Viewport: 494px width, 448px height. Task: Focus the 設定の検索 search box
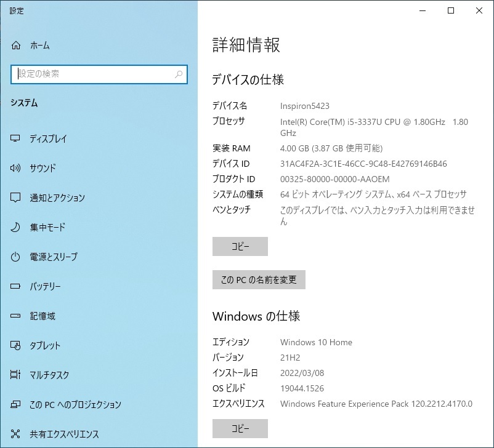coord(99,74)
